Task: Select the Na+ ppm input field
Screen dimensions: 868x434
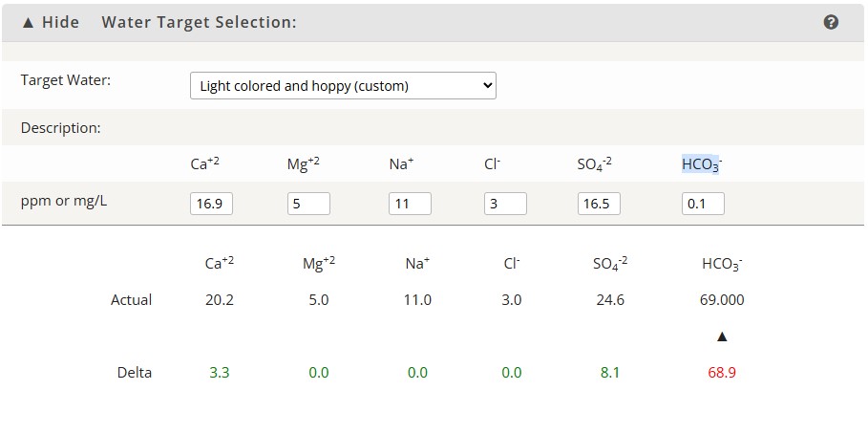Action: (x=410, y=204)
